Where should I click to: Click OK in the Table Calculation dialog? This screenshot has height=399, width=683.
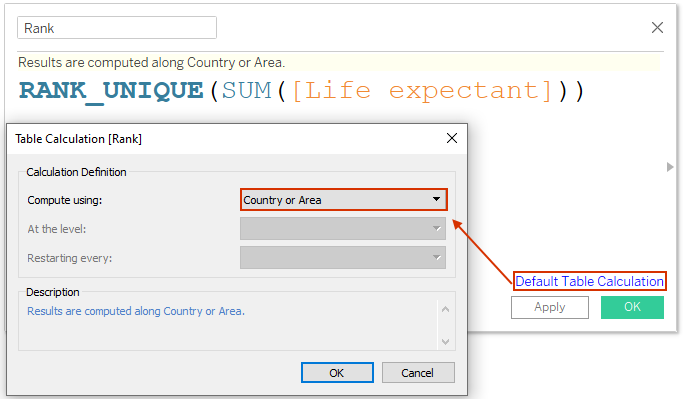tap(337, 373)
